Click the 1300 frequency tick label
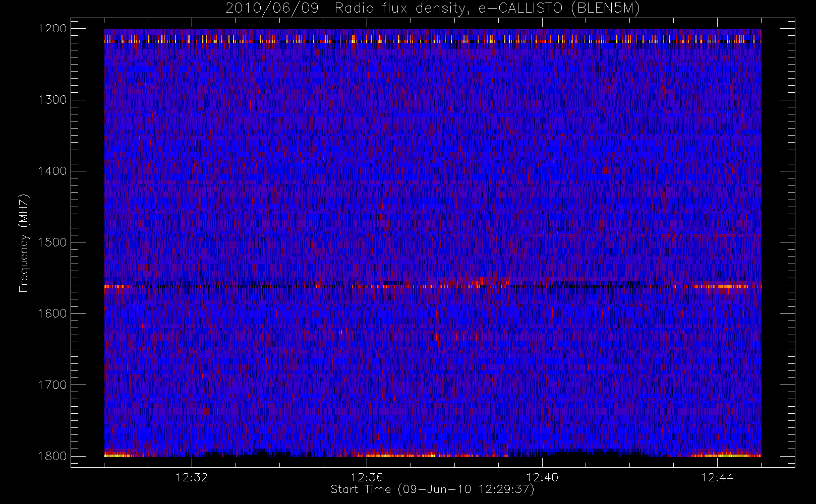Image resolution: width=816 pixels, height=504 pixels. pyautogui.click(x=52, y=100)
